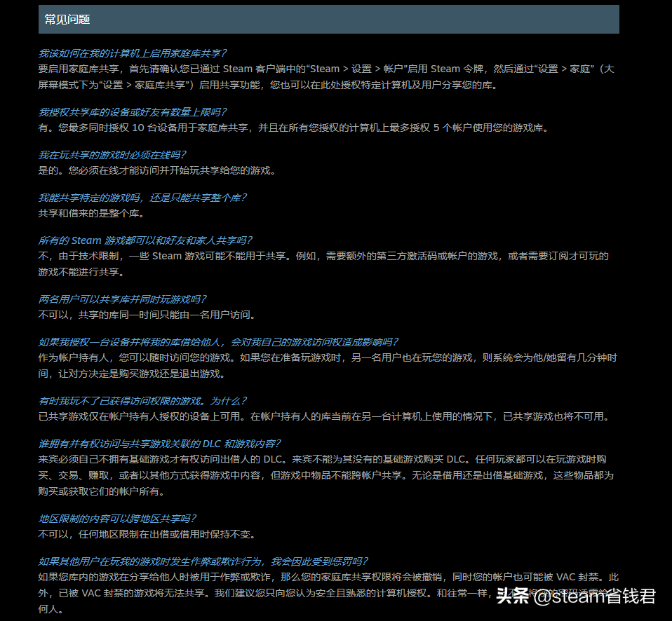Click question 两名用户可以共享库并同时玩游戏吗
672x621 pixels.
(x=122, y=299)
